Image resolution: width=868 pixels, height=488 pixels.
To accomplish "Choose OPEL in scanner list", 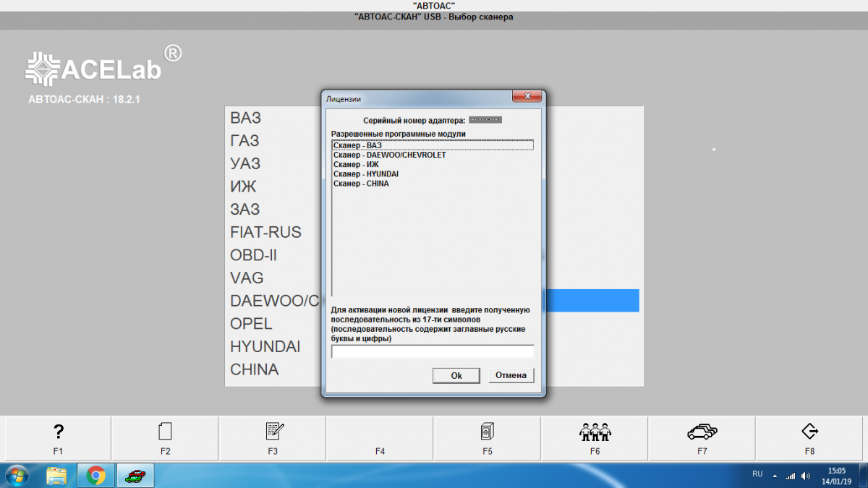I will point(251,323).
